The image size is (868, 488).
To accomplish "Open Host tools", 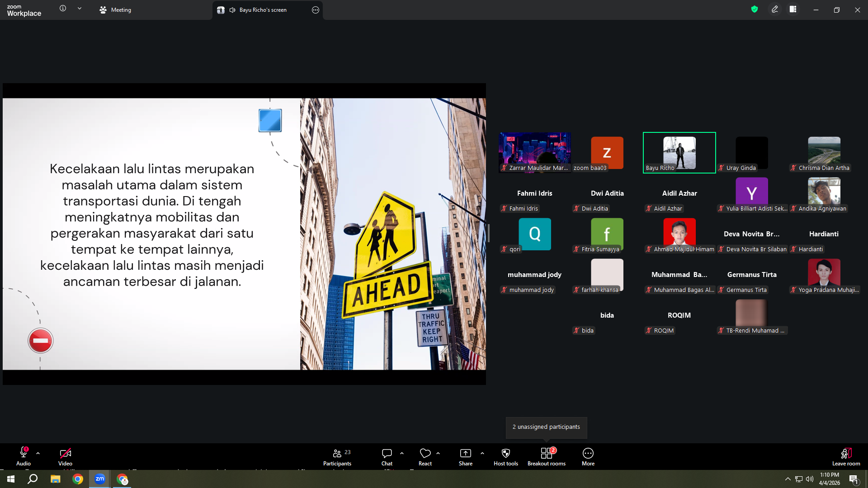I will pyautogui.click(x=506, y=456).
